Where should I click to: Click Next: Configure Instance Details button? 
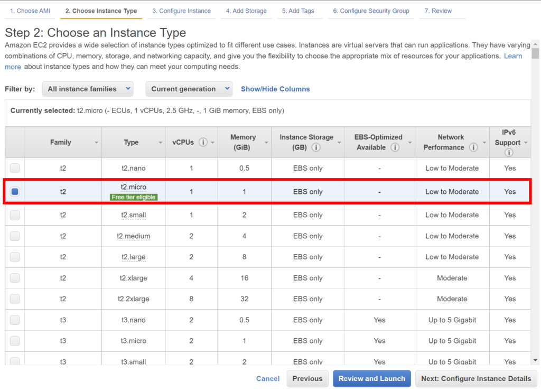(476, 379)
